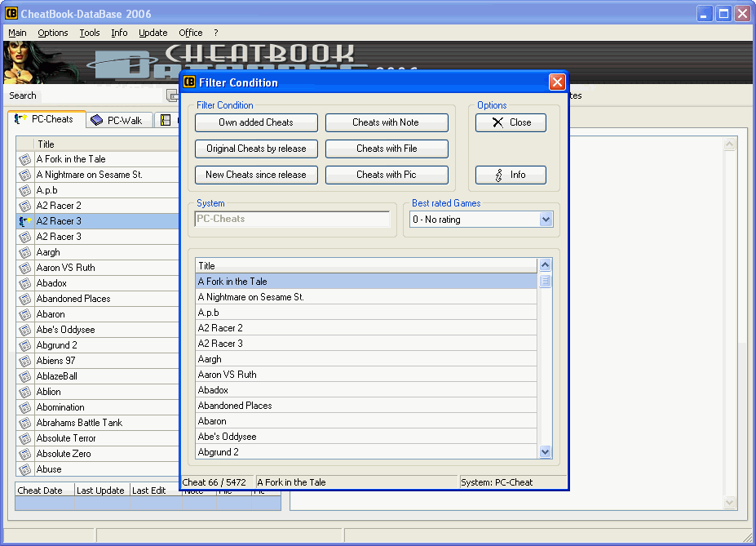This screenshot has width=756, height=546.
Task: Click the cheat icon next to Aargh
Action: pos(24,252)
